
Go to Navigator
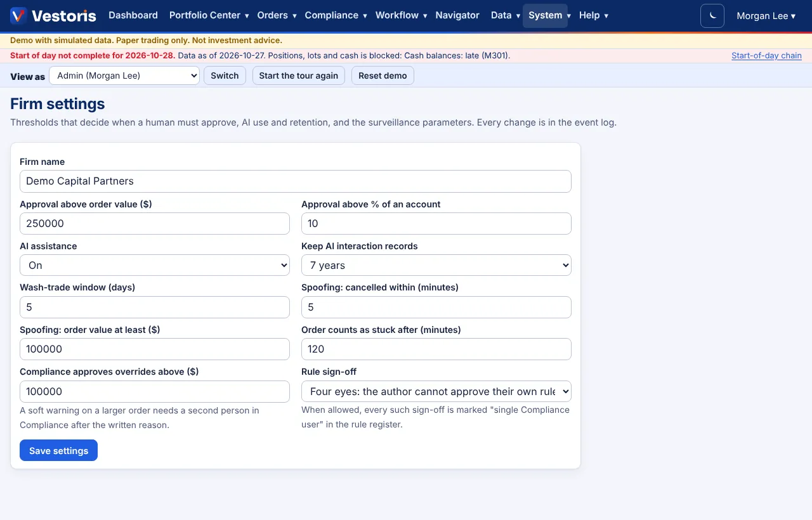click(457, 15)
